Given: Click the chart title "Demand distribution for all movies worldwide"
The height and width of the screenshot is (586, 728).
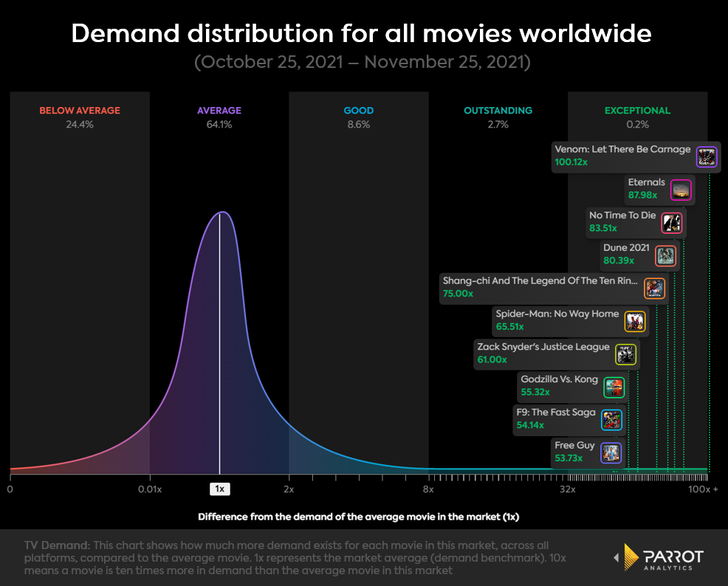Looking at the screenshot, I should click(361, 33).
